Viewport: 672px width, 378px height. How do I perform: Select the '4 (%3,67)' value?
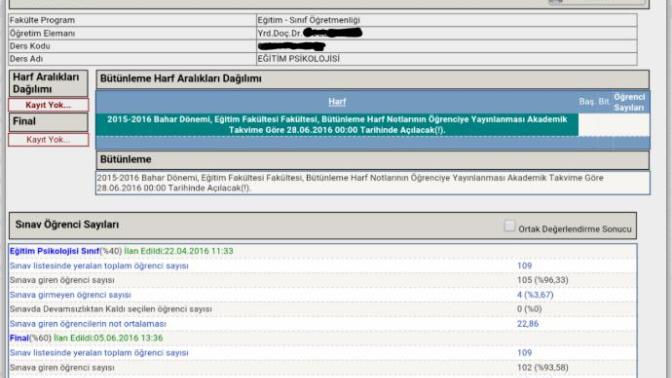(535, 295)
